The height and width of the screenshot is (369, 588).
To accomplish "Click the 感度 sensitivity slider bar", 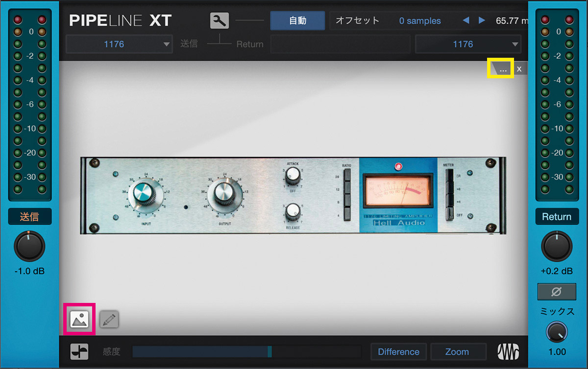I will [246, 351].
